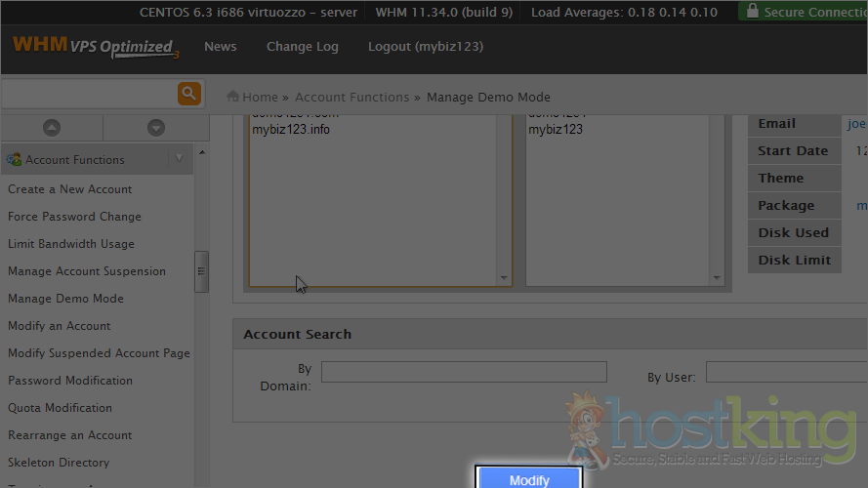
Task: Click Logout (mybiz123) link
Action: pyautogui.click(x=425, y=47)
